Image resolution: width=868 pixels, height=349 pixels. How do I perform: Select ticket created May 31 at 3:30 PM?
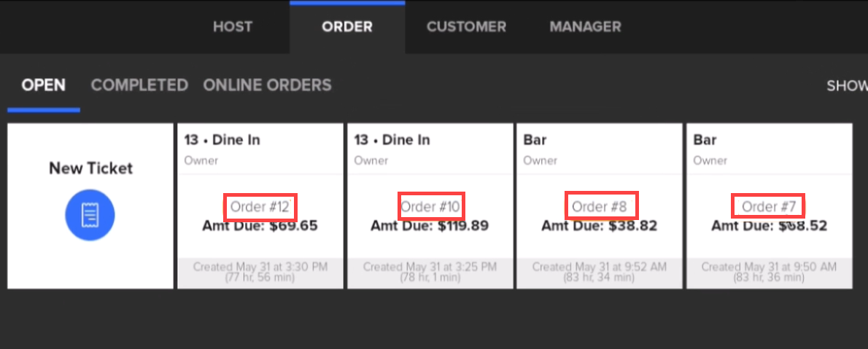pyautogui.click(x=260, y=272)
